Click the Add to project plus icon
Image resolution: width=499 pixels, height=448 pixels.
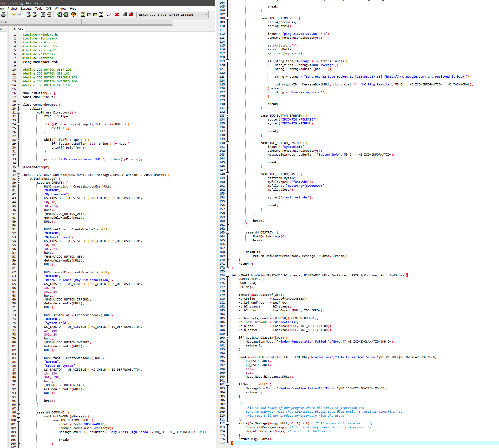[60, 15]
